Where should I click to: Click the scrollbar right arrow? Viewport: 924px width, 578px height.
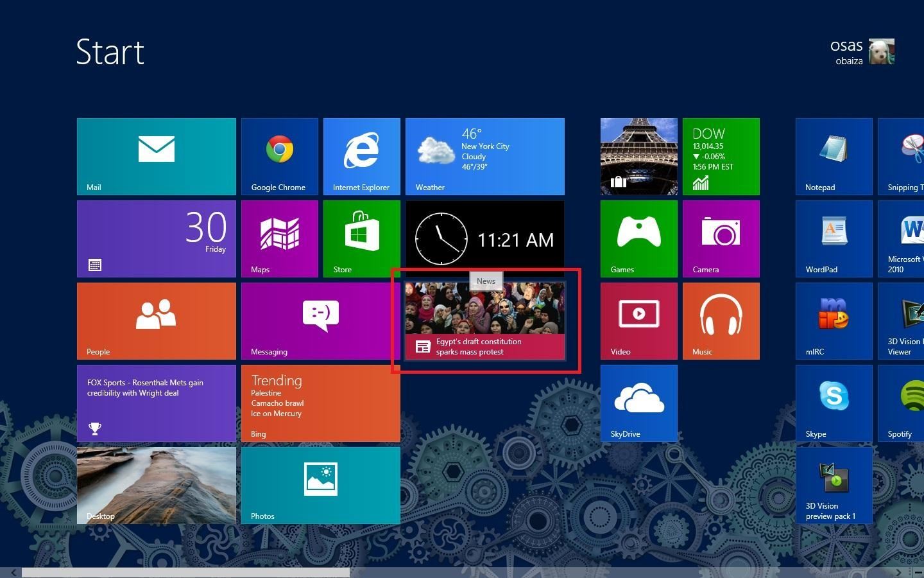(x=899, y=572)
